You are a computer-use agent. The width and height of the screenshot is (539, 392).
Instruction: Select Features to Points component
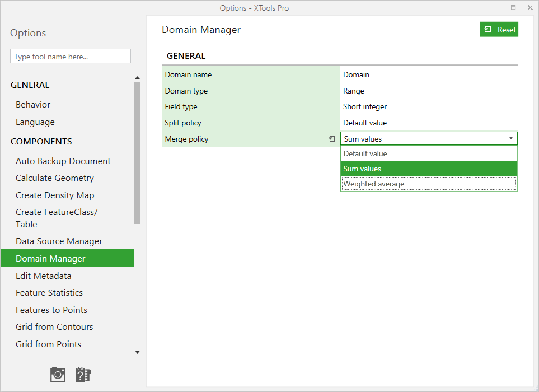coord(51,310)
